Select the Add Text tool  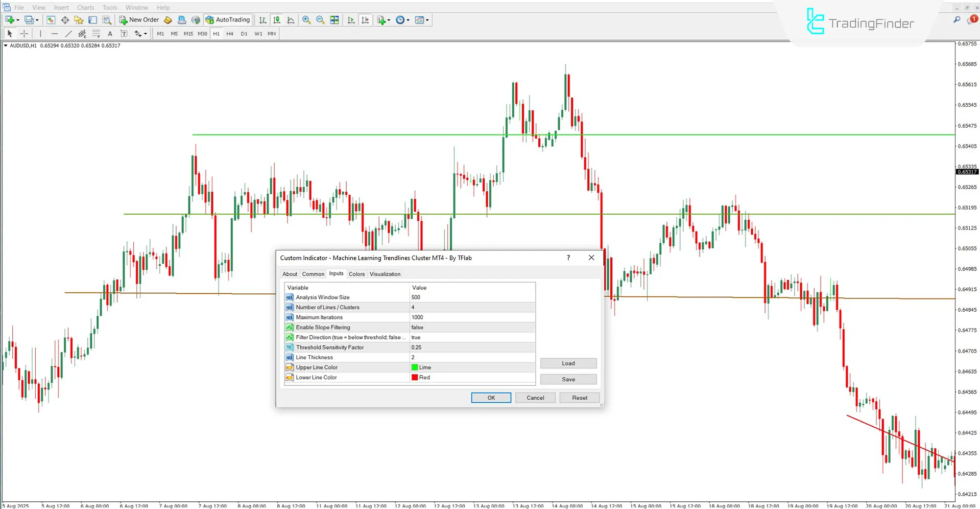click(110, 33)
